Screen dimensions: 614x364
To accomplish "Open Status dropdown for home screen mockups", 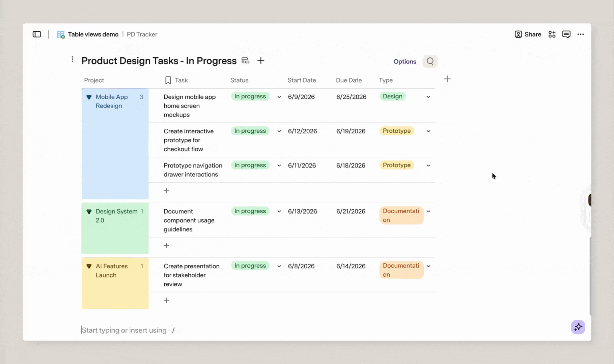I will (279, 97).
